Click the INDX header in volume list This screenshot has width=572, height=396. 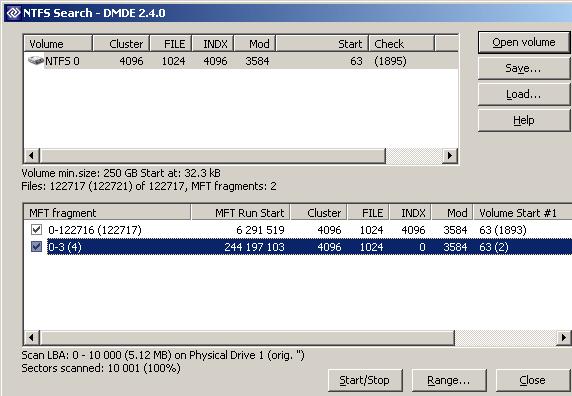pyautogui.click(x=213, y=44)
